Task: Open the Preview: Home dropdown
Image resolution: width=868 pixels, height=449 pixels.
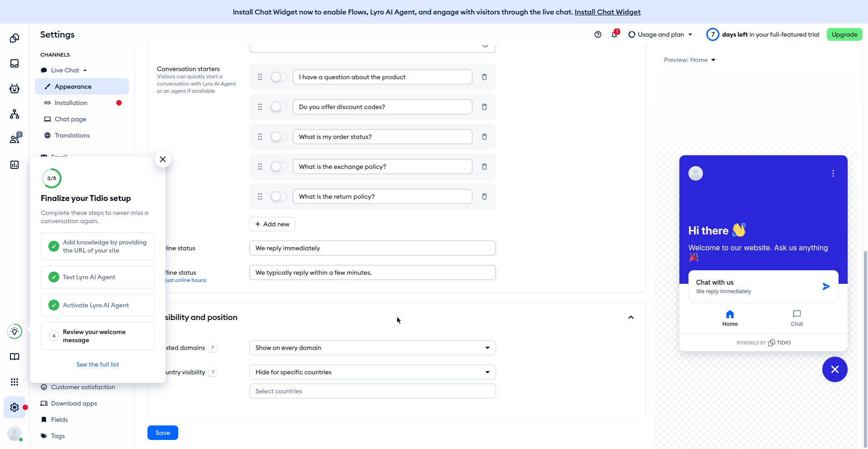Action: [x=690, y=60]
